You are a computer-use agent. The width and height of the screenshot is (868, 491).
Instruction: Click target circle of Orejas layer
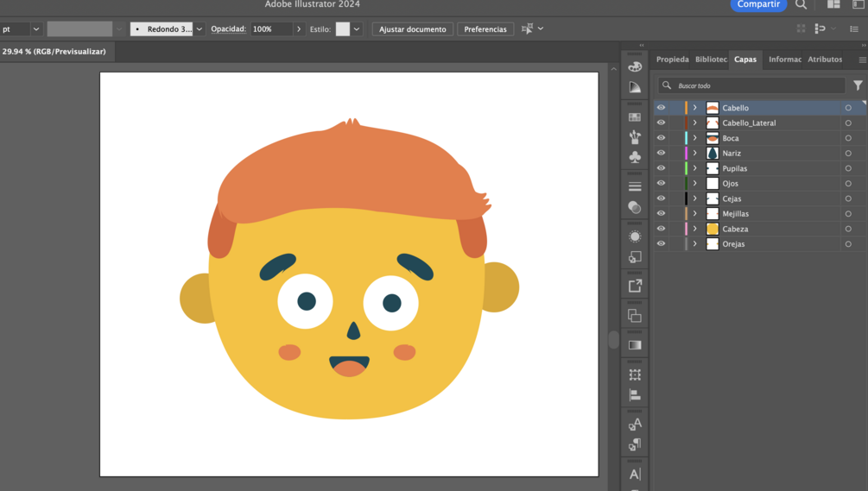(848, 244)
